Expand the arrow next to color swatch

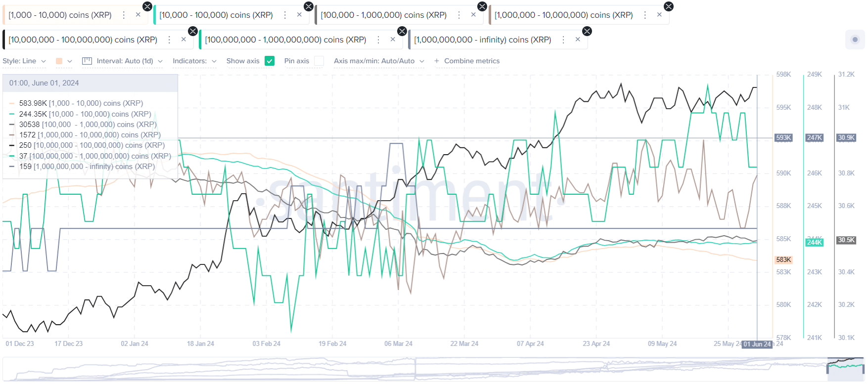[70, 61]
